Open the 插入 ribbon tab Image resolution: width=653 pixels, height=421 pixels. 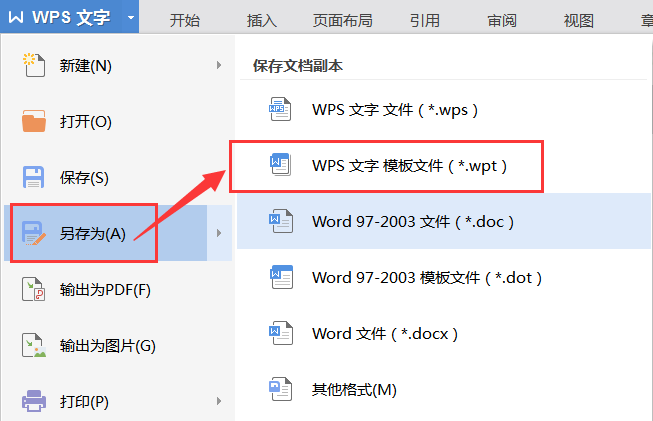point(262,20)
